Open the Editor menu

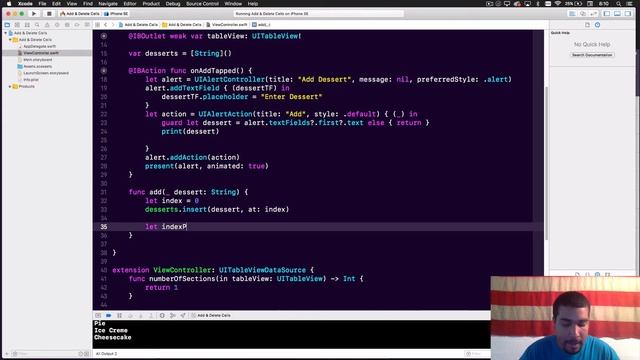pos(130,4)
